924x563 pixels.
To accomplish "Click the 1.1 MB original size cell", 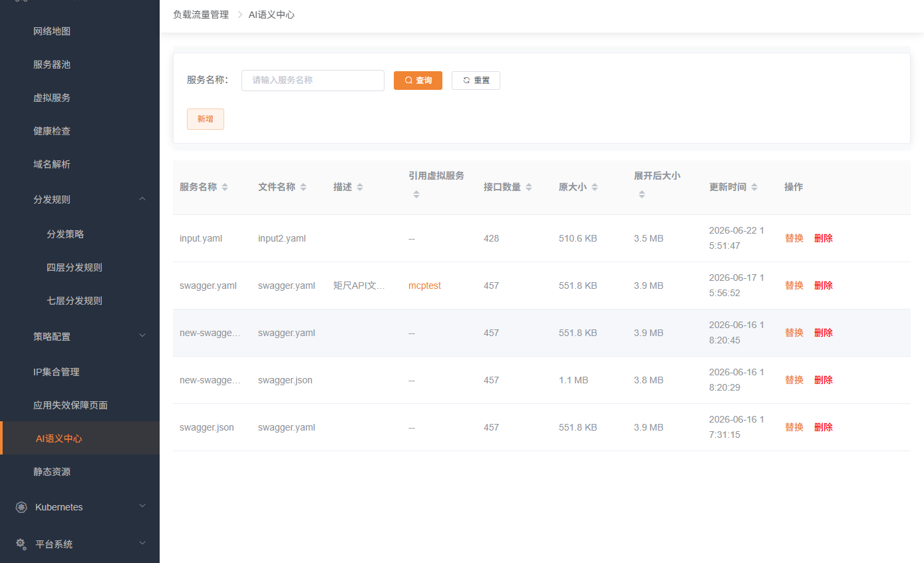I will (573, 380).
